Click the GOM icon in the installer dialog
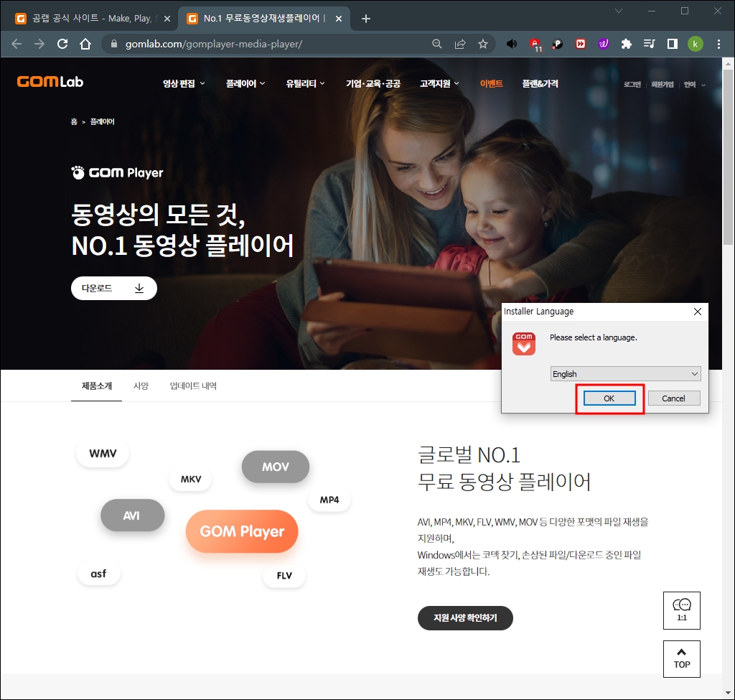 (523, 344)
